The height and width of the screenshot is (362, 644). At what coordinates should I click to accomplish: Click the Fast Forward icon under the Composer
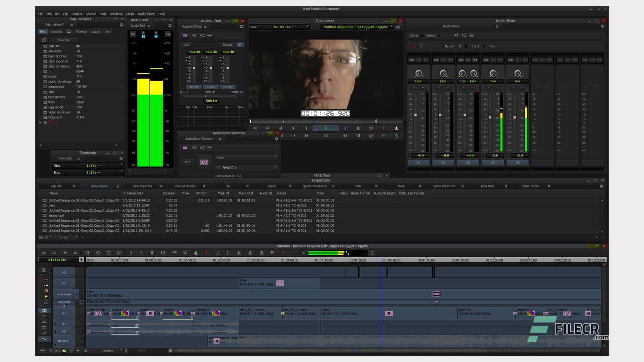click(267, 128)
